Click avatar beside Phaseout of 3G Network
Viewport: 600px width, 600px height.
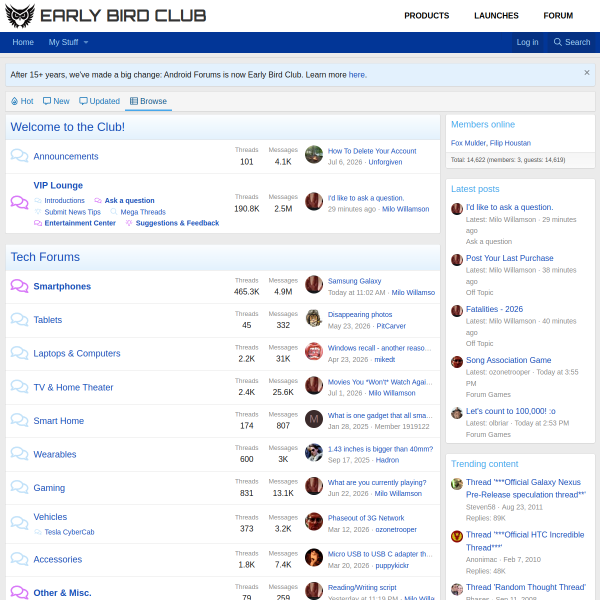(314, 522)
